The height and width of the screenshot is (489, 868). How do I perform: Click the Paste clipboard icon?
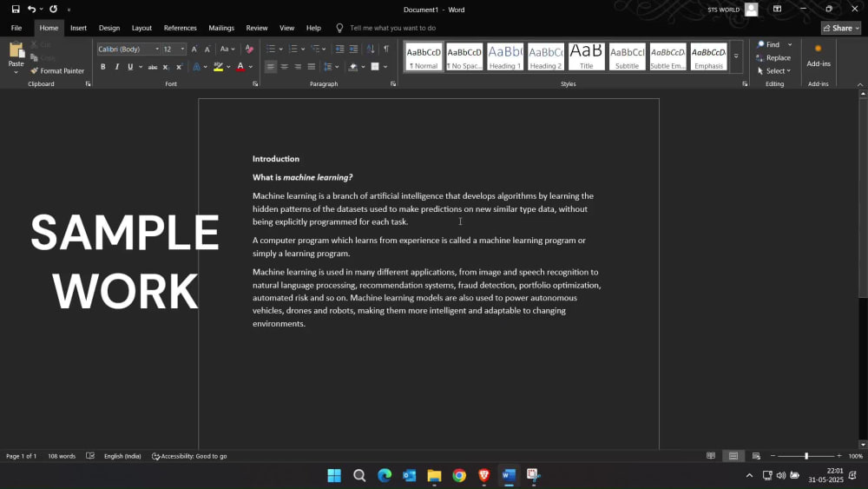tap(16, 51)
